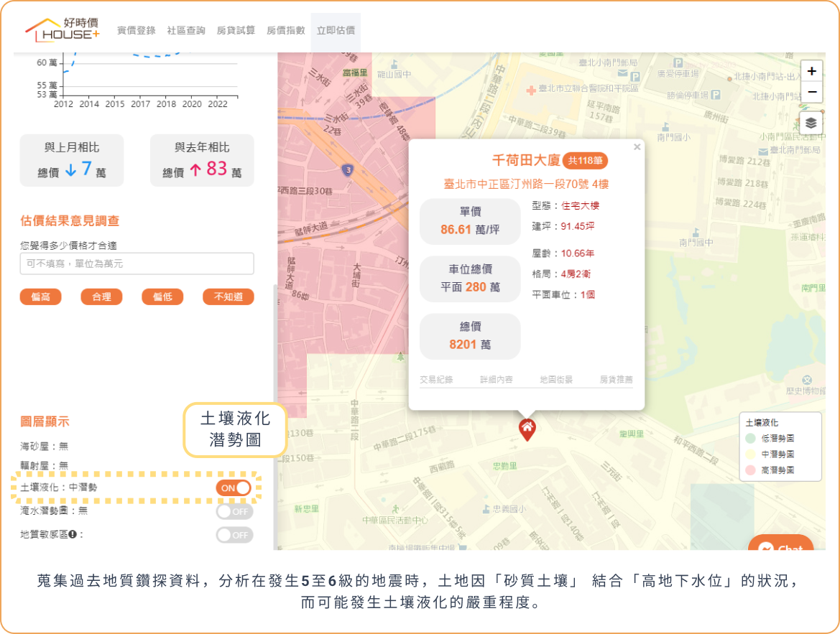Close the 千荷田大廈 info popup
Image resolution: width=840 pixels, height=634 pixels.
[637, 147]
